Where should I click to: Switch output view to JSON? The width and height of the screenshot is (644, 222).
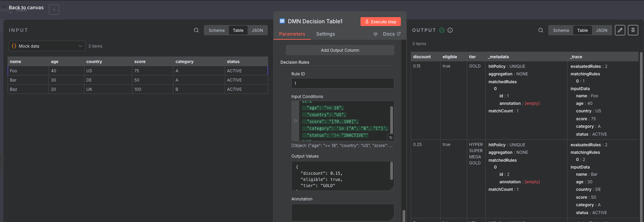[602, 30]
